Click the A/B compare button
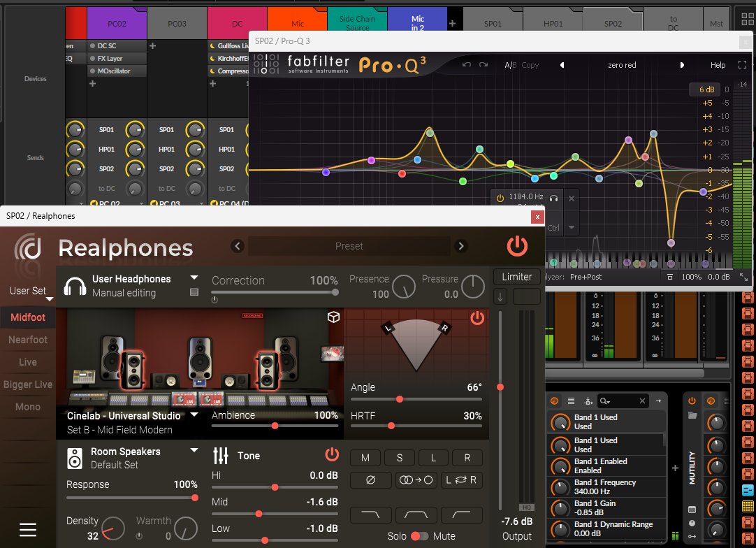The height and width of the screenshot is (548, 756). click(x=510, y=64)
